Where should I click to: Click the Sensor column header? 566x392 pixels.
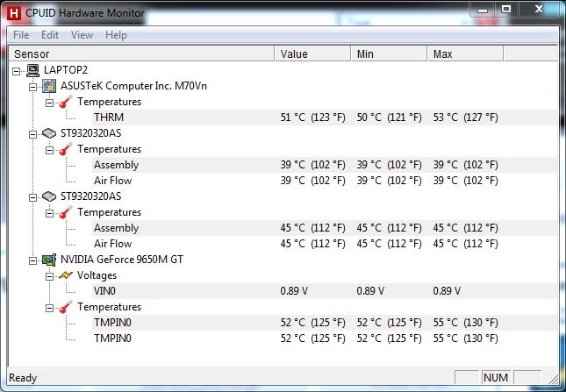click(x=140, y=54)
